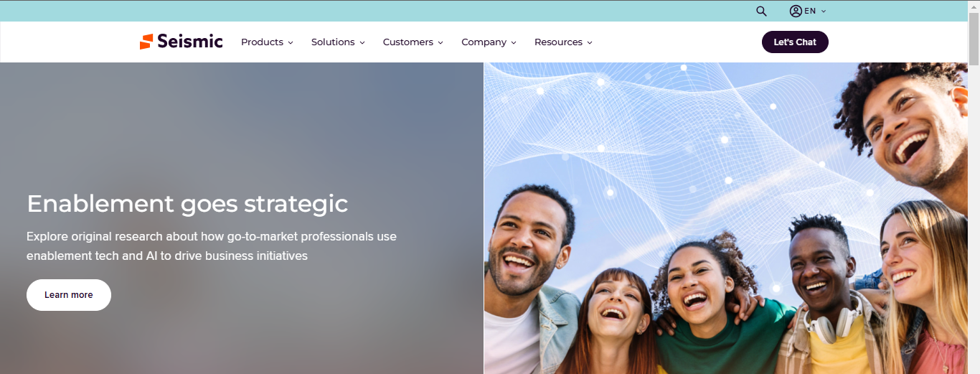
Task: Click the user account circle icon
Action: pyautogui.click(x=796, y=11)
